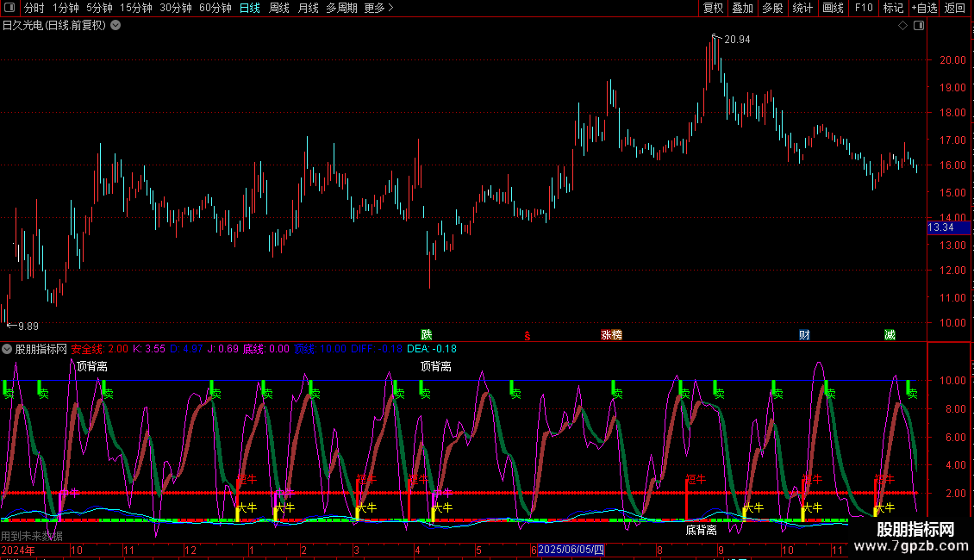The width and height of the screenshot is (974, 560).
Task: Click the green 跌 event marker
Action: tap(426, 334)
